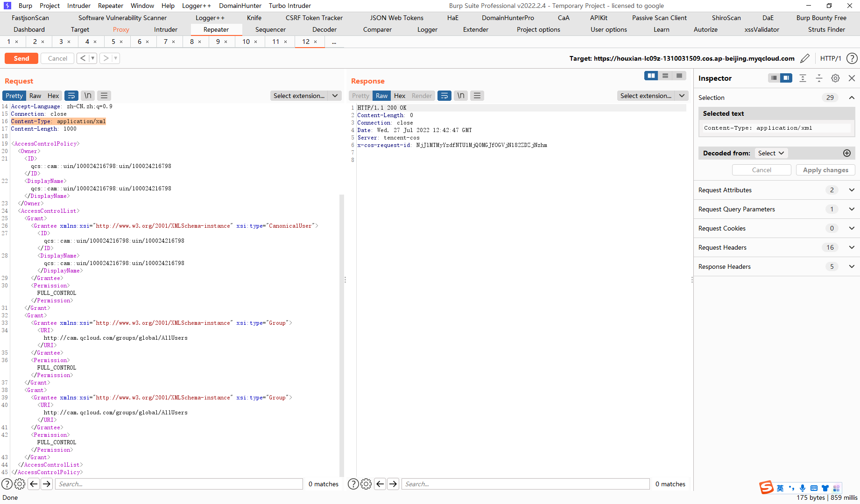Open request Select extension dropdown
The height and width of the screenshot is (504, 860).
[x=306, y=96]
